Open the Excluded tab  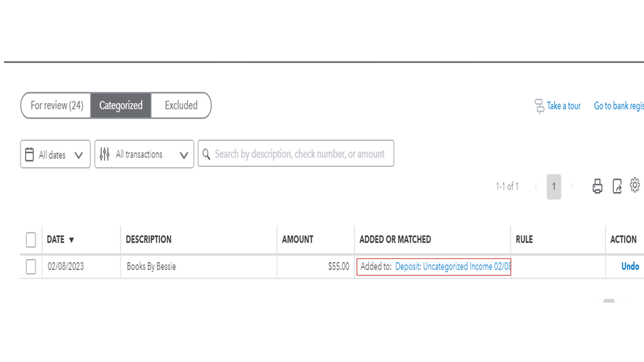[181, 106]
